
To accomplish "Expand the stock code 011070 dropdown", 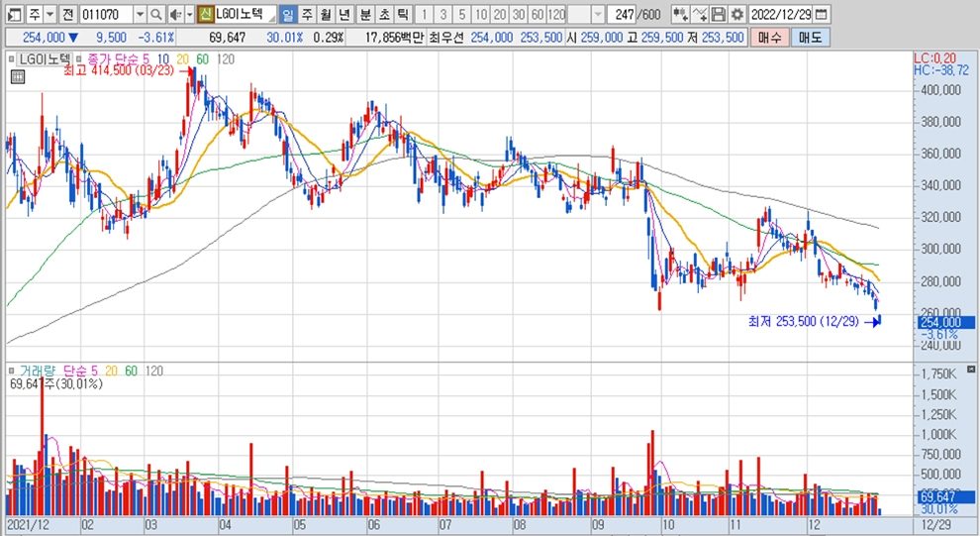I will pyautogui.click(x=139, y=15).
